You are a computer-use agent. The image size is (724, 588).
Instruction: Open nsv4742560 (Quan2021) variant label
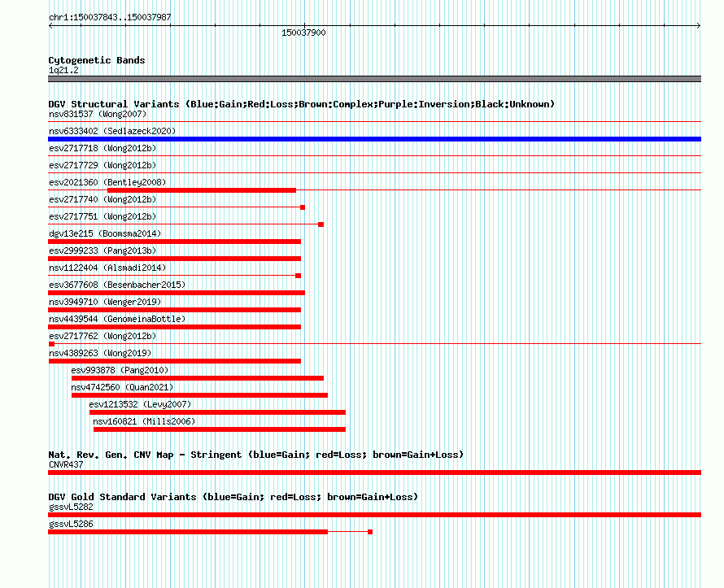click(122, 387)
